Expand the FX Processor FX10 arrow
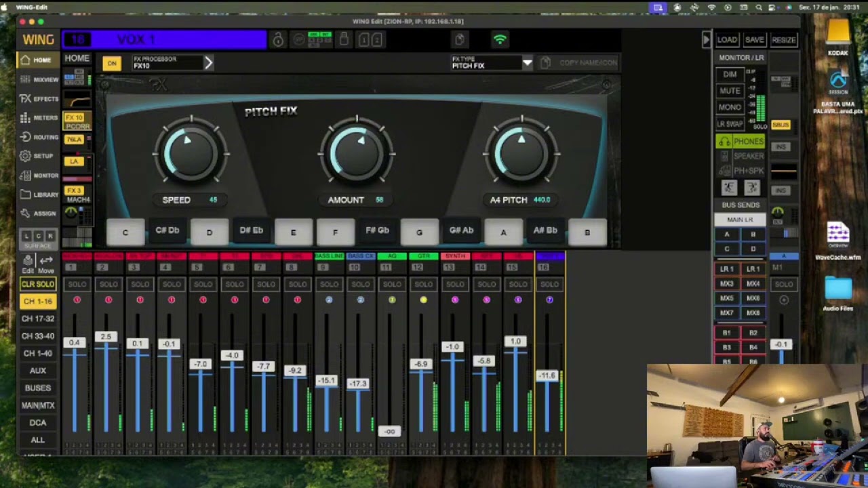868x488 pixels. click(x=208, y=63)
